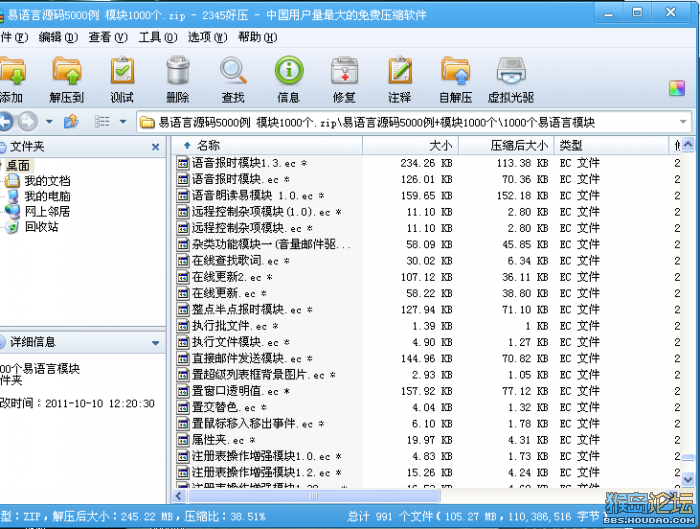The height and width of the screenshot is (529, 700).
Task: Select file 在线查找歌词.ec
Action: 241,261
